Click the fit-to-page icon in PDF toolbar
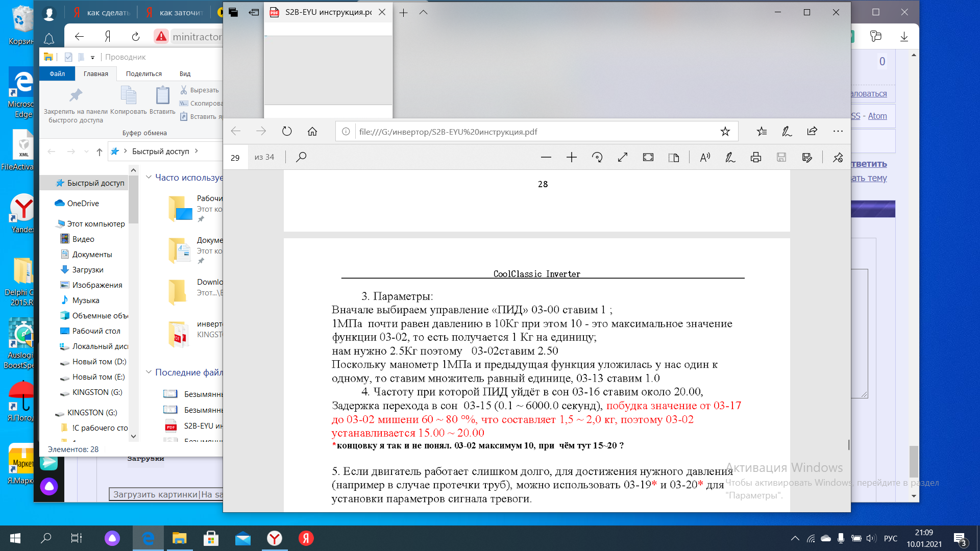This screenshot has width=980, height=551. pyautogui.click(x=648, y=158)
